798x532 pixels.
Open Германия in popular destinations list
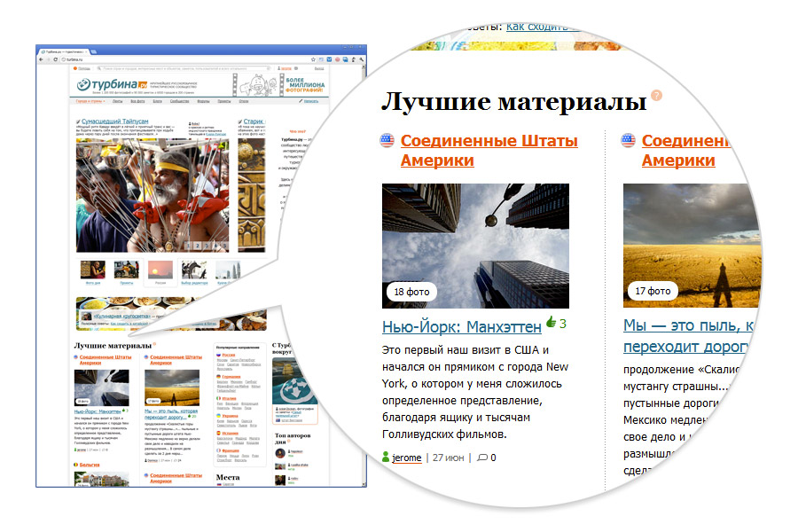231,377
